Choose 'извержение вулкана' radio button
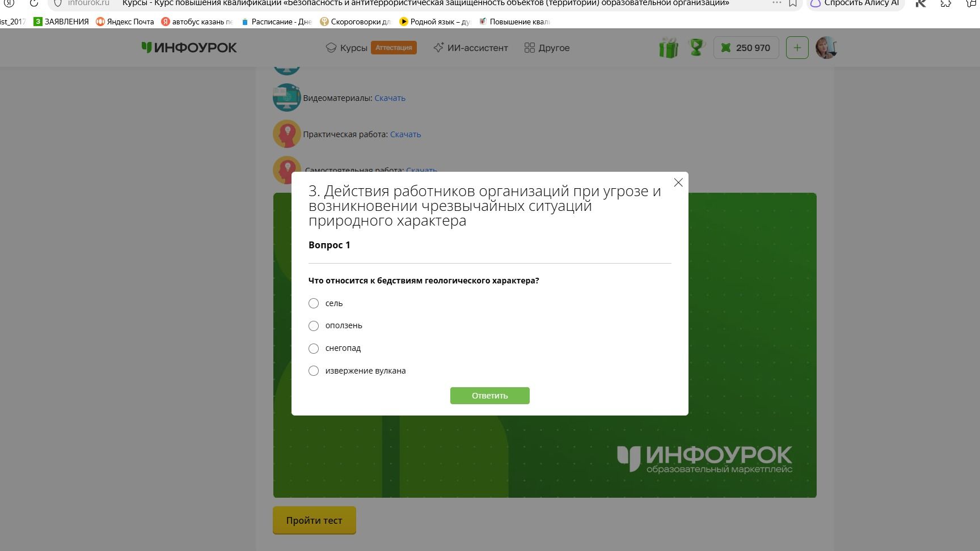Screen dimensions: 980x551 click(x=314, y=371)
